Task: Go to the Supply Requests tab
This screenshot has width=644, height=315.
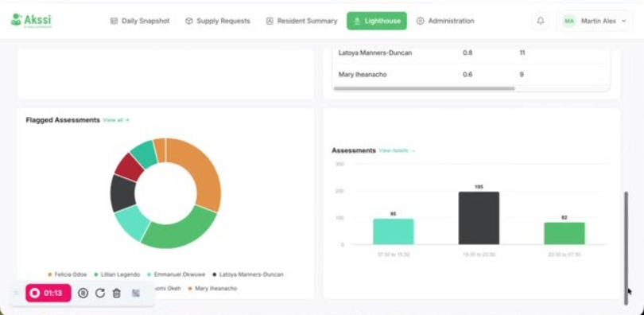Action: coord(218,21)
